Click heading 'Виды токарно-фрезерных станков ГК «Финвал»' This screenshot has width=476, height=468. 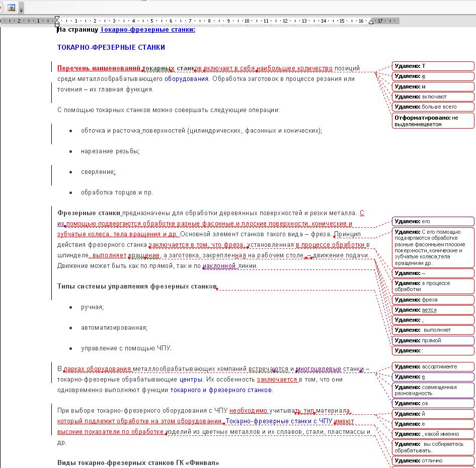pos(138,463)
